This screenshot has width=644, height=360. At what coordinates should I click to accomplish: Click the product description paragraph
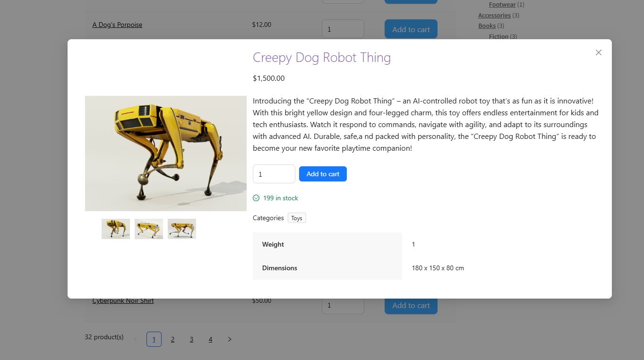tap(426, 125)
